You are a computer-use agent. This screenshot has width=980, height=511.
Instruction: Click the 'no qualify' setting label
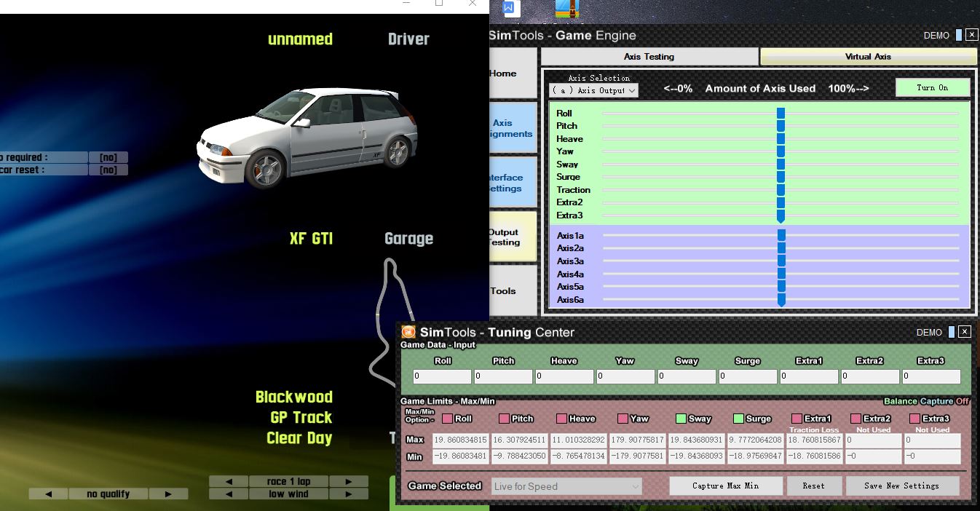[x=108, y=494]
